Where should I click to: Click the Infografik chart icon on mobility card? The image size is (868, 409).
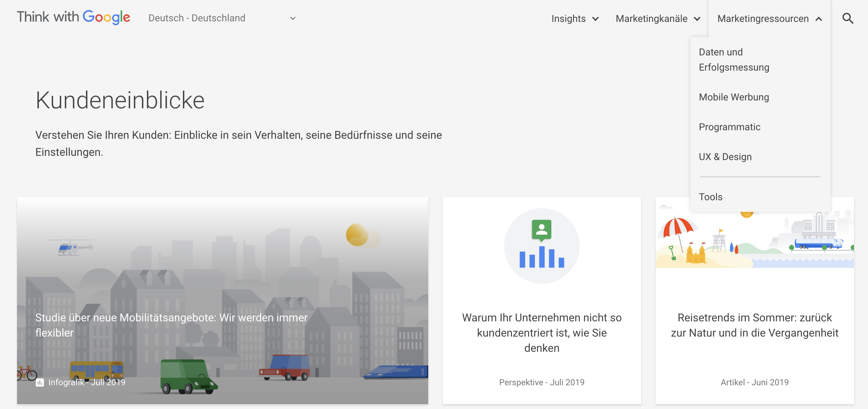[40, 382]
